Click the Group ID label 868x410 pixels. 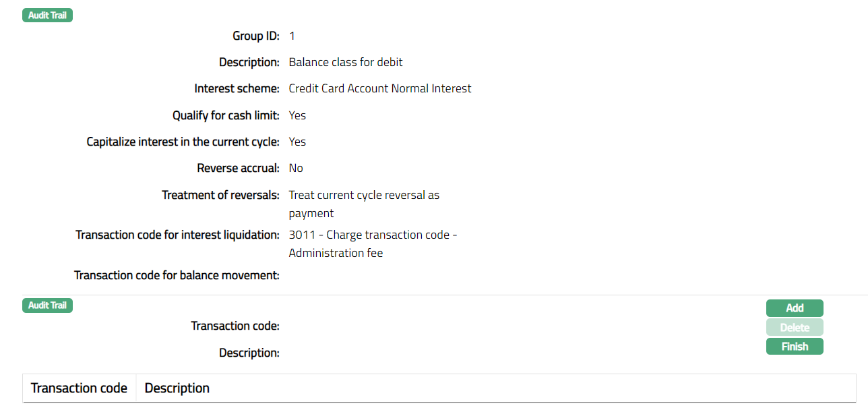[x=256, y=36]
